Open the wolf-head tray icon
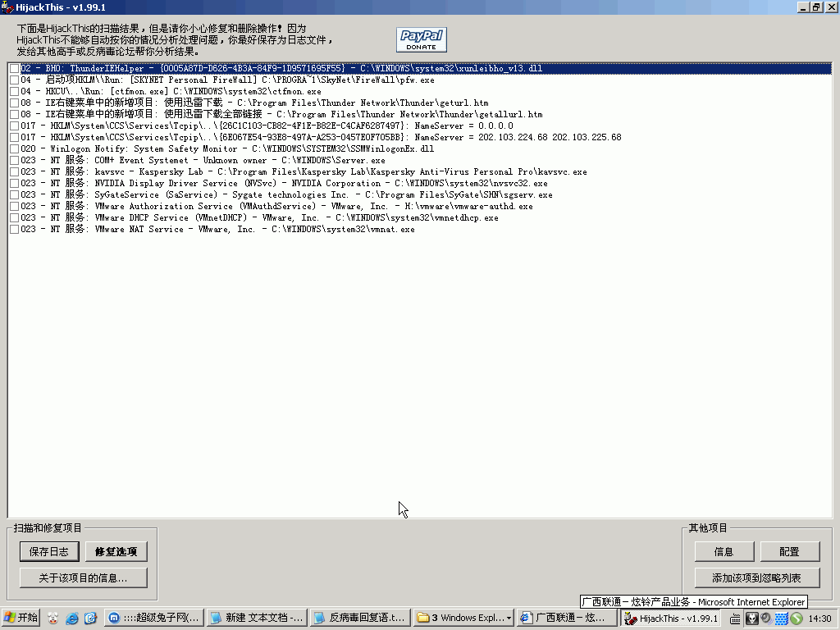 [751, 619]
